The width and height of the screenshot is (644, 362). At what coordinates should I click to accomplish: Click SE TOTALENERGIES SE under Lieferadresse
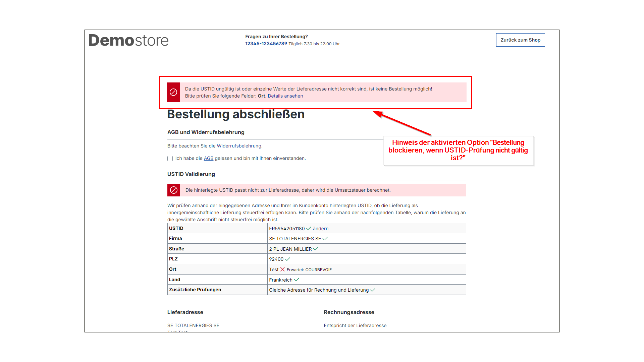pos(193,325)
